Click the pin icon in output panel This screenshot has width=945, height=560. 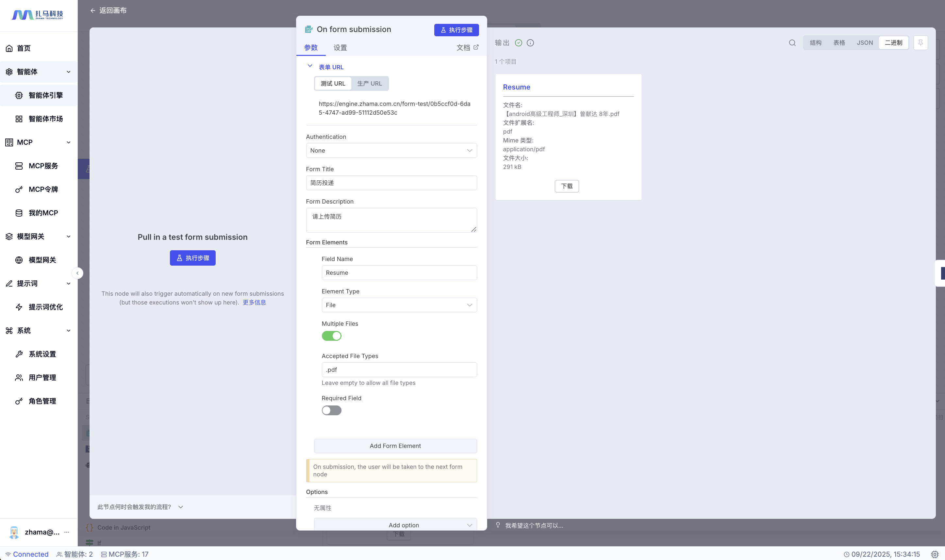coord(920,43)
